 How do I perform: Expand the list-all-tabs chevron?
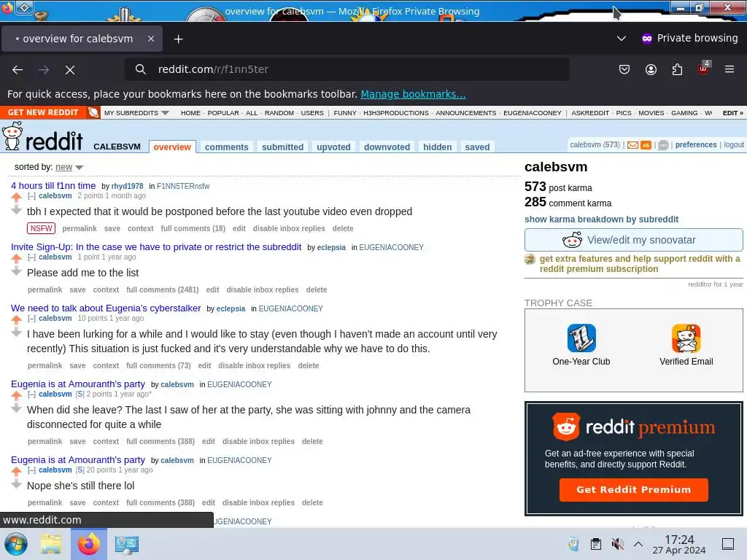622,38
